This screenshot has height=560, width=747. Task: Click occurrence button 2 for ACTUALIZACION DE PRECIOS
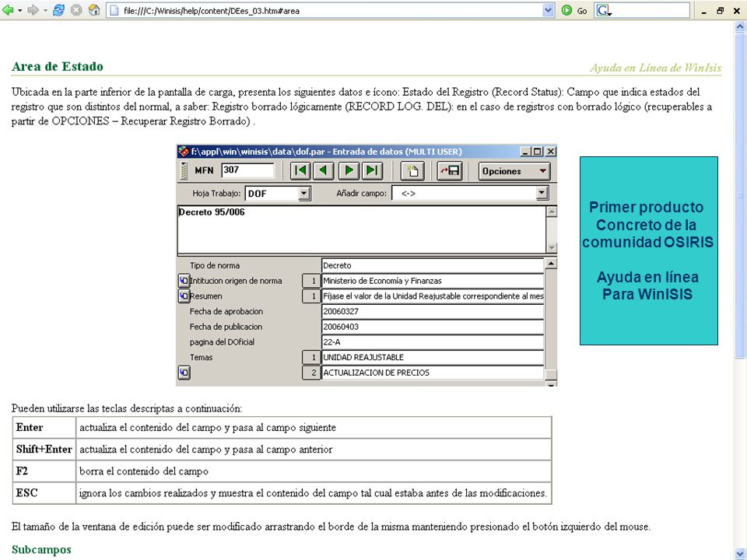(311, 373)
